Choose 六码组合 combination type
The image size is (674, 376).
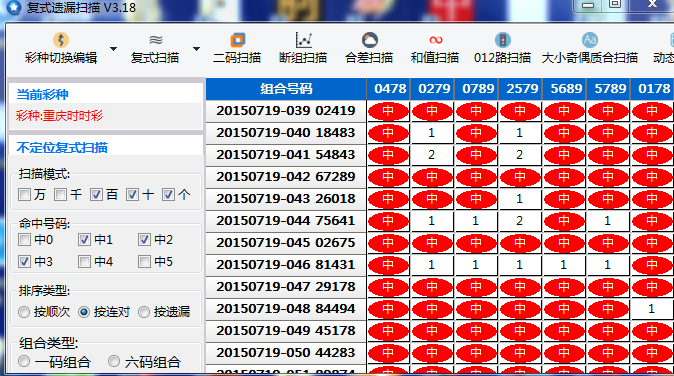[x=114, y=361]
